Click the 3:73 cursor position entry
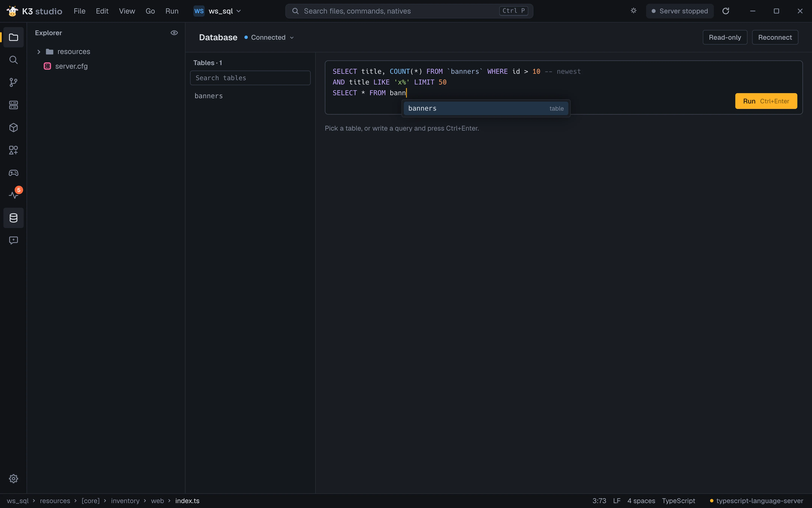812x508 pixels. [x=599, y=501]
